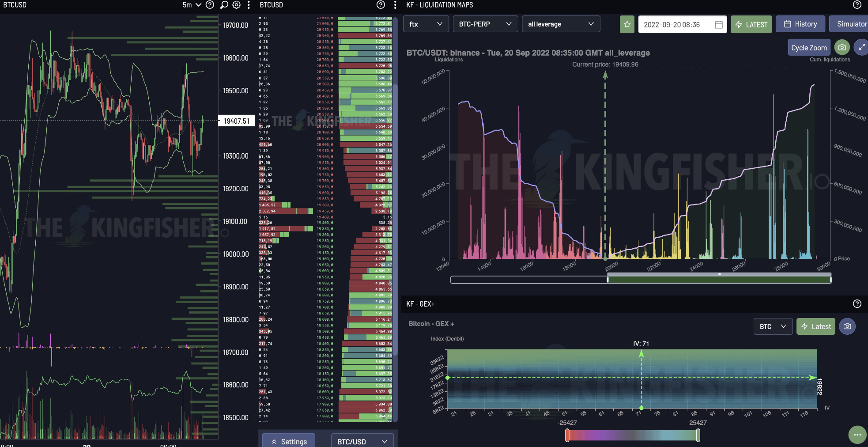Click the left handle of the price range slider

[x=608, y=279]
